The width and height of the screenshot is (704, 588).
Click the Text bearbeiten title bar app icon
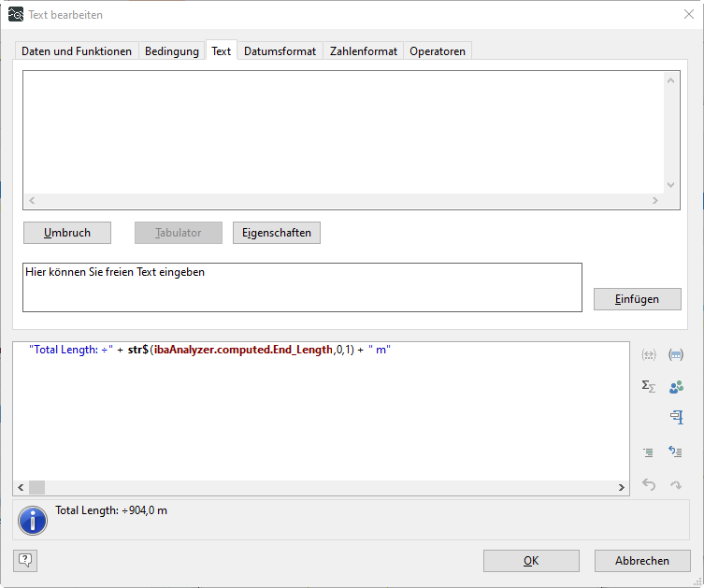16,14
